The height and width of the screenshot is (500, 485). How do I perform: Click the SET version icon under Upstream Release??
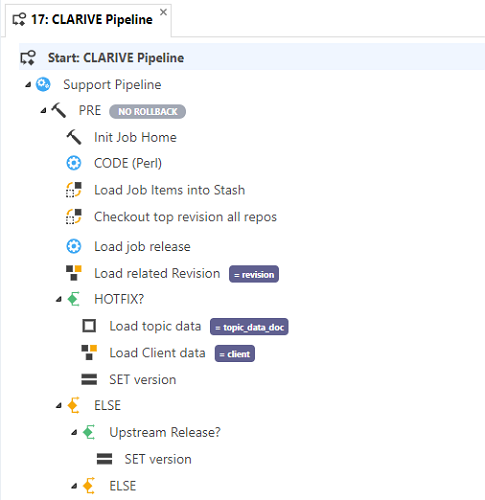(x=104, y=459)
